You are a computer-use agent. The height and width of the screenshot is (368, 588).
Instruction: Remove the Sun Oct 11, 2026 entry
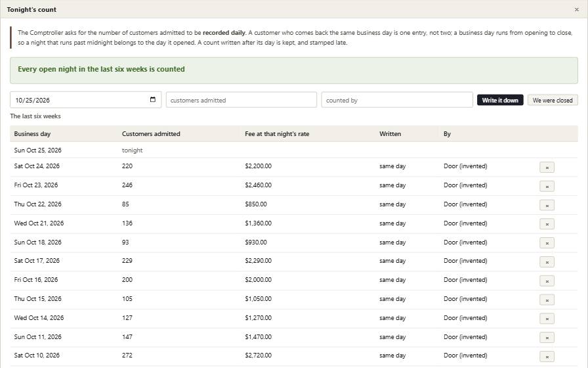(x=547, y=338)
